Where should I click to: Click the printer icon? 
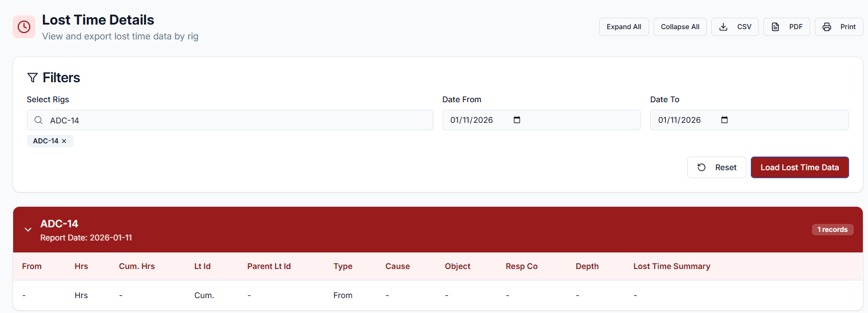(827, 27)
